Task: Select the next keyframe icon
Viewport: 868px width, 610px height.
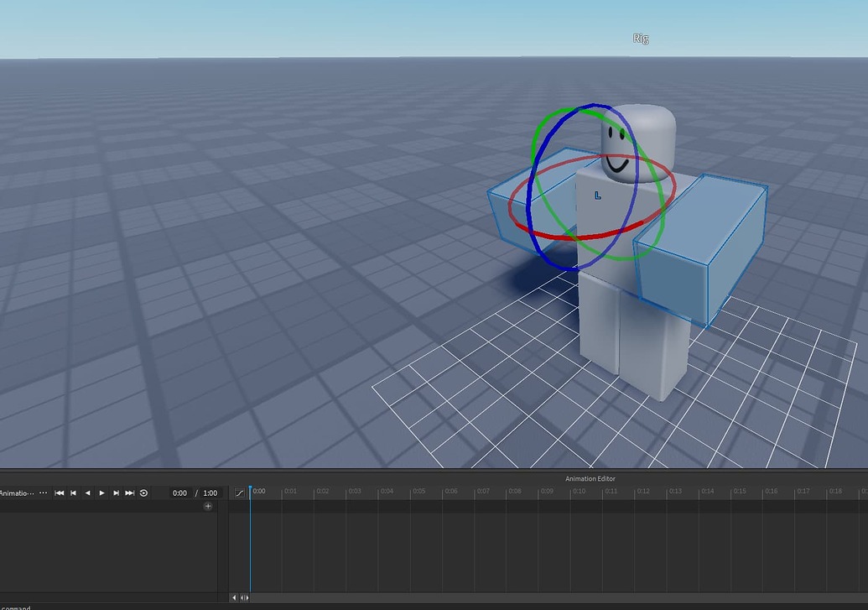Action: pyautogui.click(x=116, y=493)
